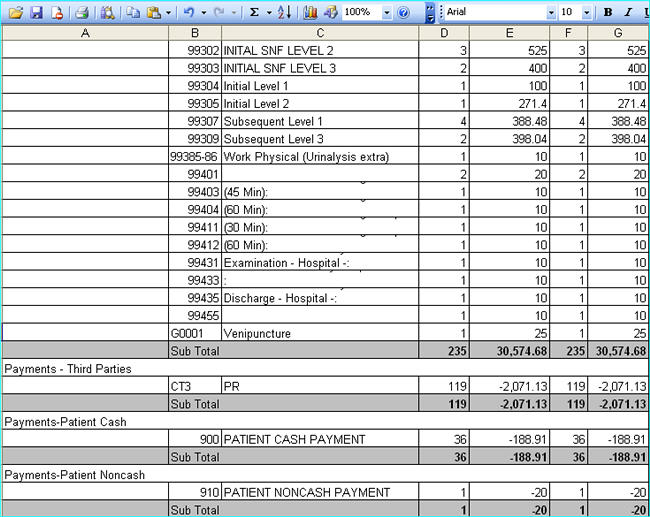
Task: Open the Chart Wizard icon
Action: pyautogui.click(x=310, y=12)
